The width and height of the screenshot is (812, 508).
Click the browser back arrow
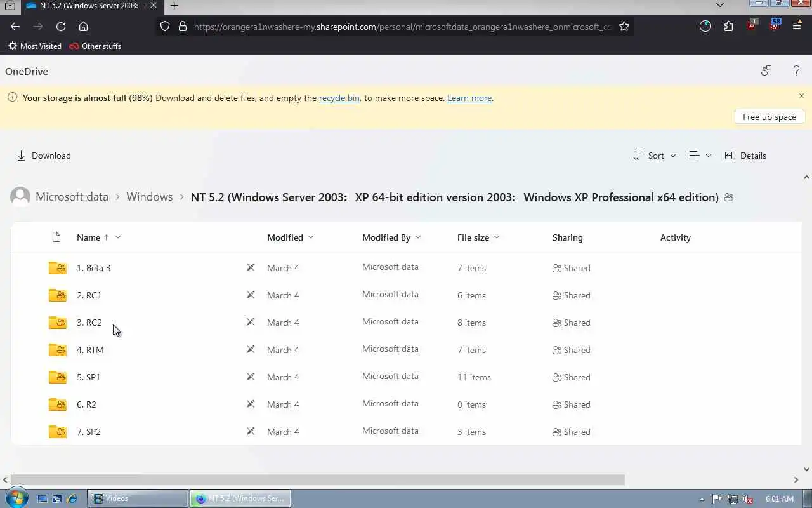15,27
